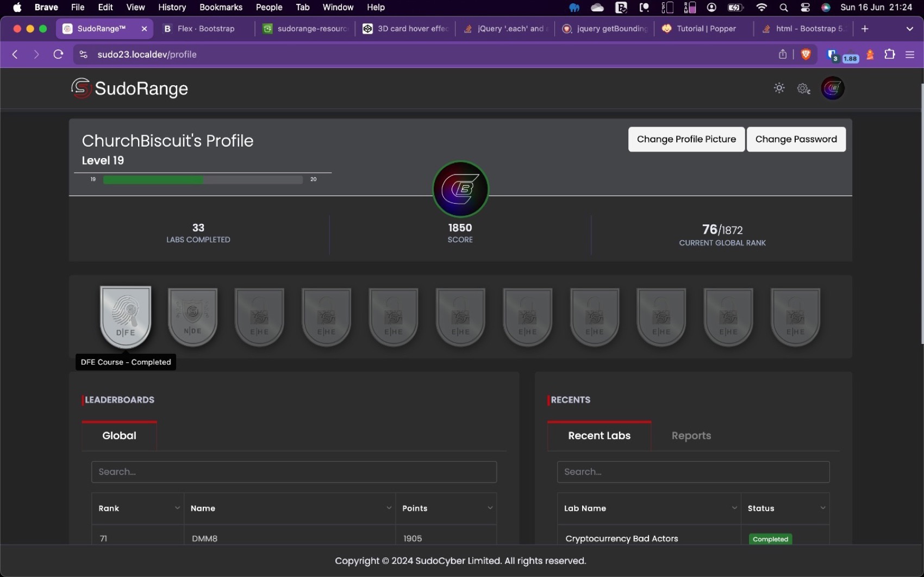Viewport: 924px width, 577px height.
Task: Toggle light theme with the sun icon
Action: click(779, 88)
